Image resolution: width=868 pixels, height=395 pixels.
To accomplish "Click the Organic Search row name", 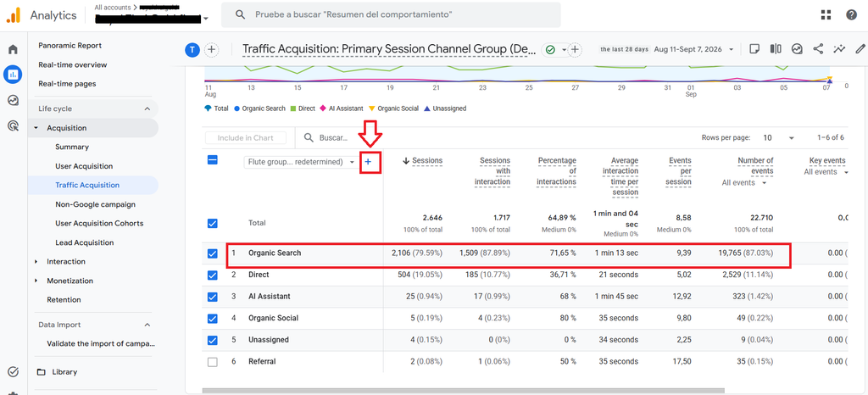I will (x=274, y=253).
